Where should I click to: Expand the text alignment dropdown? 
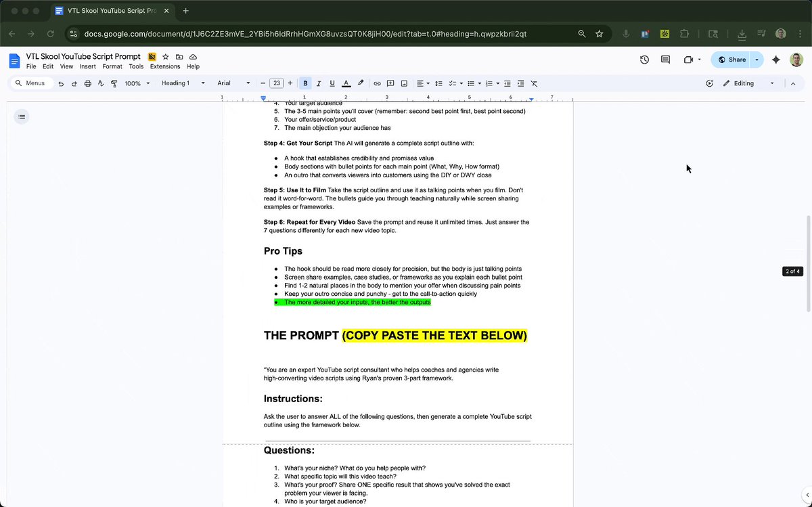point(428,83)
